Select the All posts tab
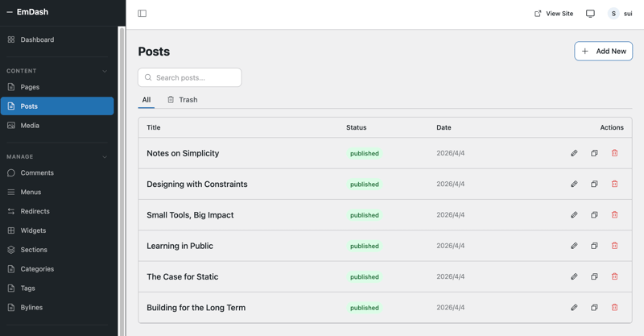 click(x=147, y=100)
